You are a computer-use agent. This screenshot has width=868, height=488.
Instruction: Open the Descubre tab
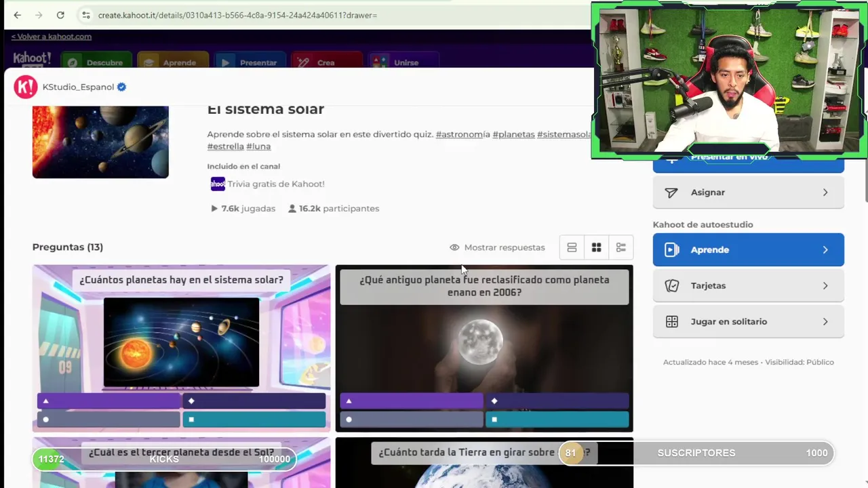click(97, 62)
